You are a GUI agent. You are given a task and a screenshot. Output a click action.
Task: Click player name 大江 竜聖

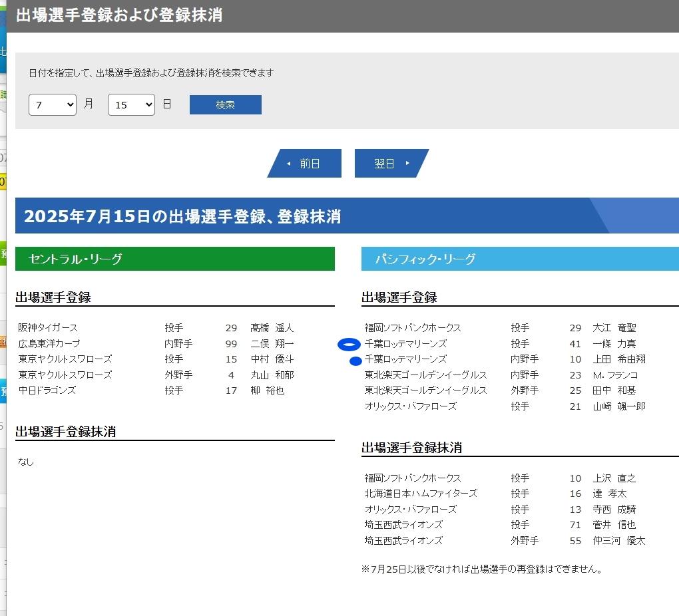[614, 328]
